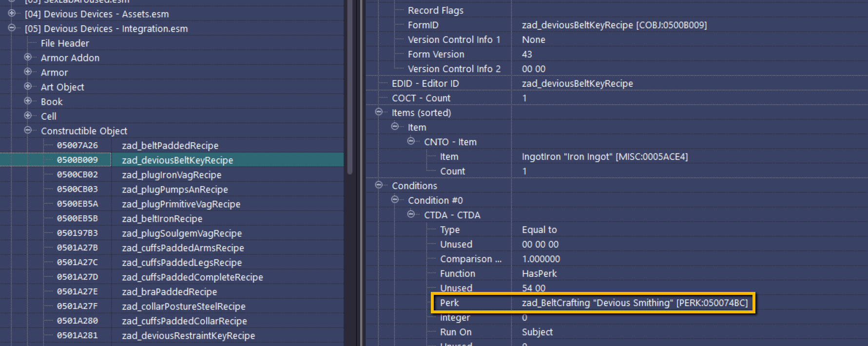Image resolution: width=868 pixels, height=346 pixels.
Task: Expand the Art Object group
Action: (28, 87)
